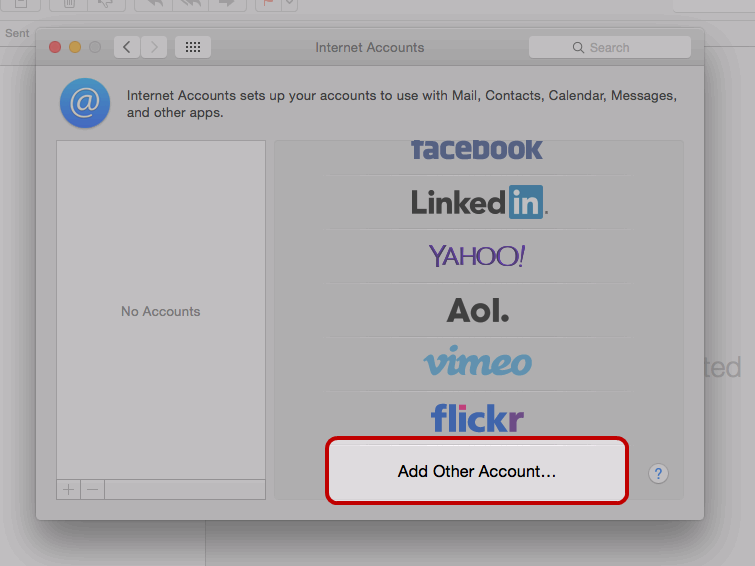
Task: Click the forward arrow in Mail toolbar
Action: [x=227, y=4]
